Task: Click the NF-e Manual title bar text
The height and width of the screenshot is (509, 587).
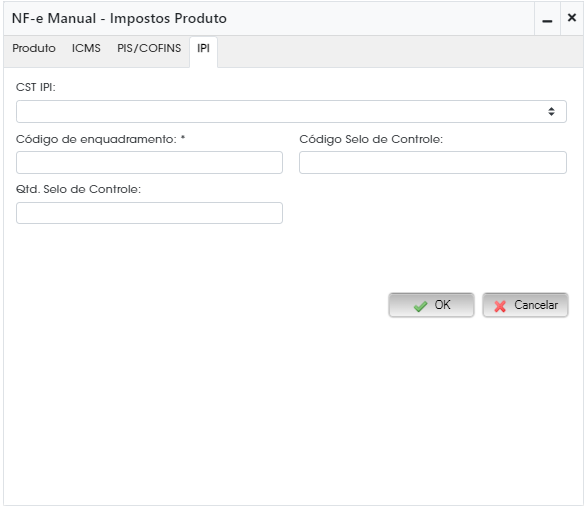Action: point(119,18)
